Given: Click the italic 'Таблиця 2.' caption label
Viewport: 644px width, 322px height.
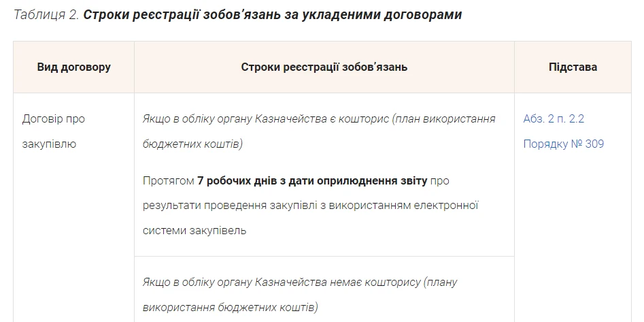Looking at the screenshot, I should coord(46,15).
